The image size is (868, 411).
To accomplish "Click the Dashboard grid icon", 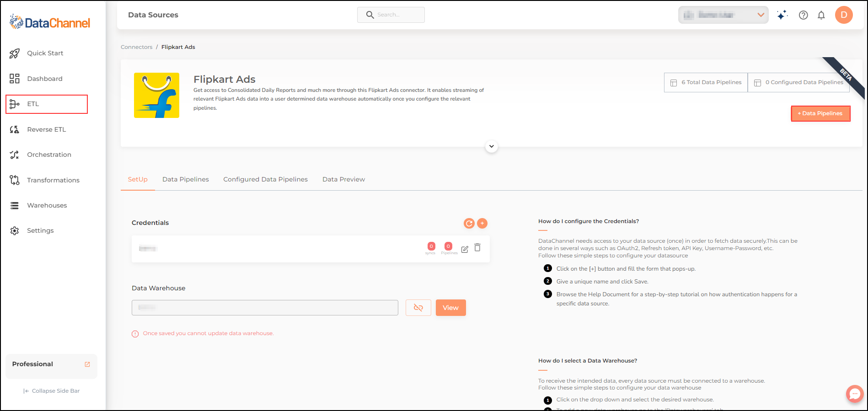I will pyautogui.click(x=15, y=79).
